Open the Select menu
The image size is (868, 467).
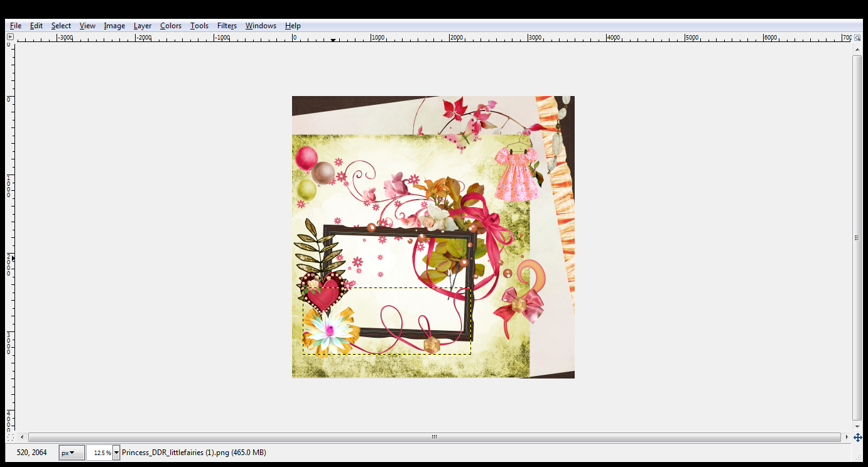tap(60, 26)
